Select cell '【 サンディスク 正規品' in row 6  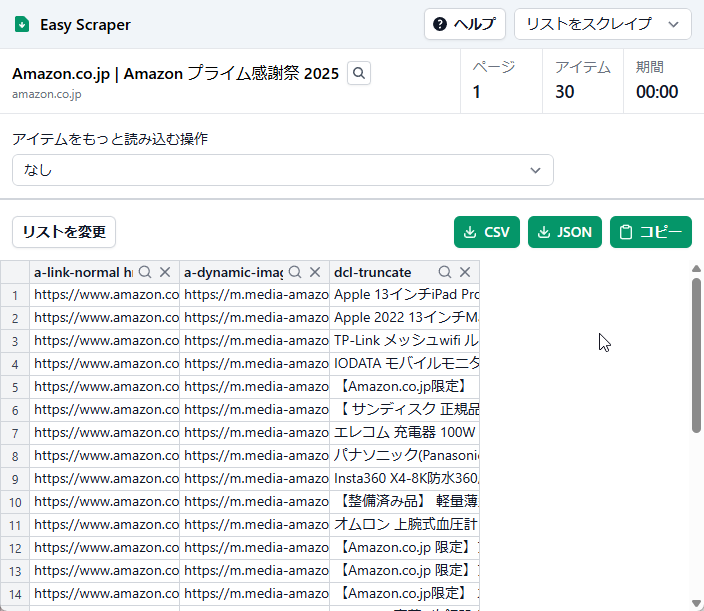pyautogui.click(x=405, y=410)
